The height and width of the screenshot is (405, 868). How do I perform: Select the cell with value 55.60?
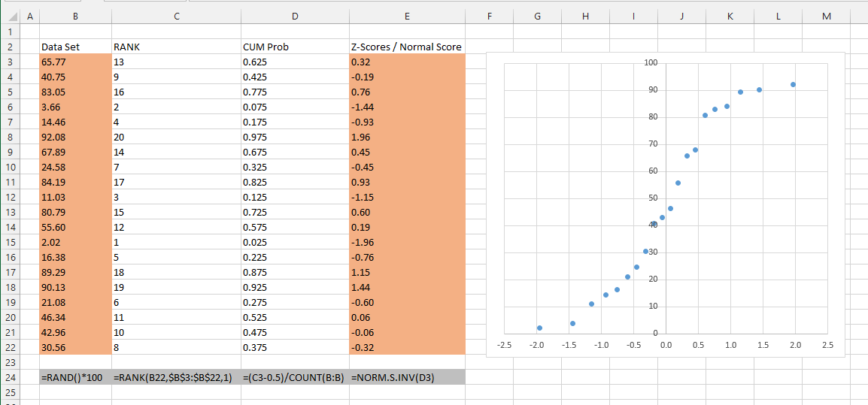pos(75,227)
